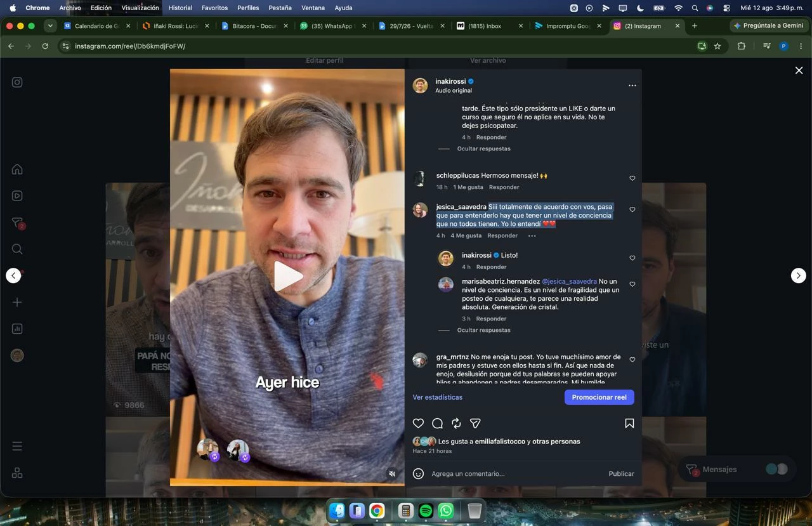Open the profile avatar in the sidebar
This screenshot has height=526, width=812.
click(17, 355)
